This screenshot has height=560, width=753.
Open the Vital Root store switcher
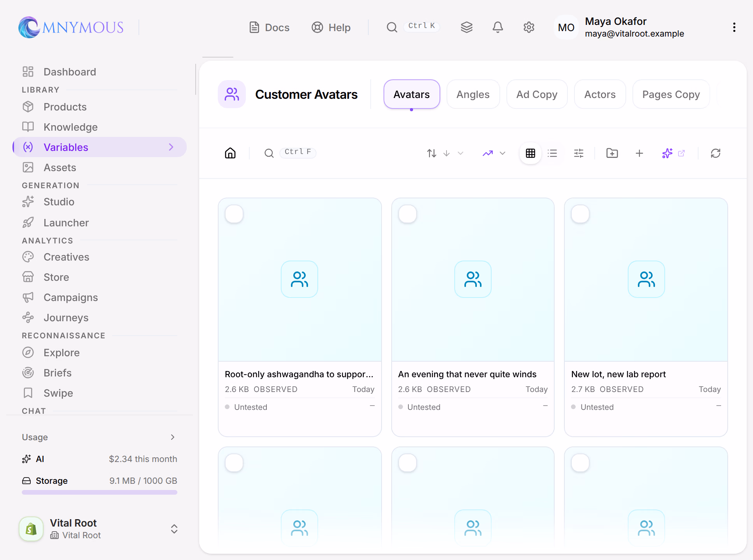(x=100, y=529)
